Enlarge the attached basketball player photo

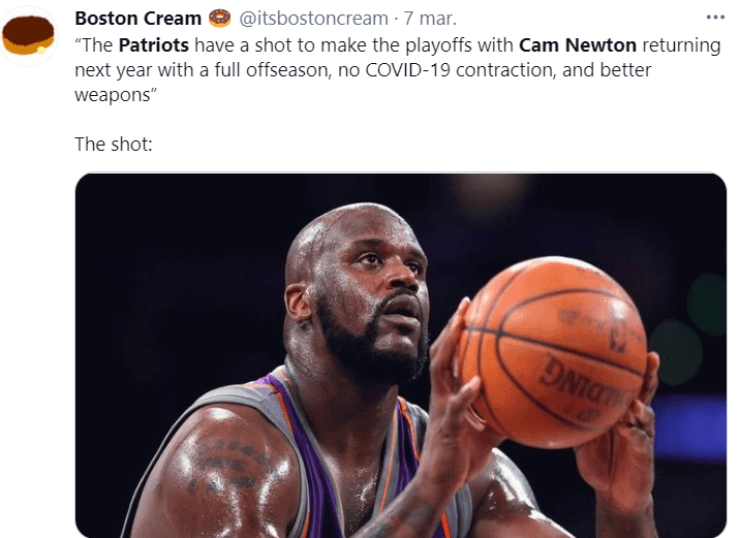click(x=401, y=355)
